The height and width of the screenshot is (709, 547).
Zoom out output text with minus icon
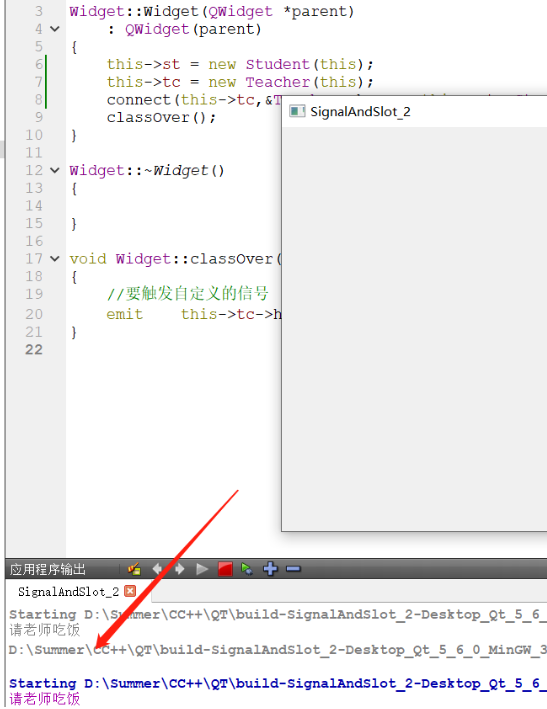click(x=293, y=568)
